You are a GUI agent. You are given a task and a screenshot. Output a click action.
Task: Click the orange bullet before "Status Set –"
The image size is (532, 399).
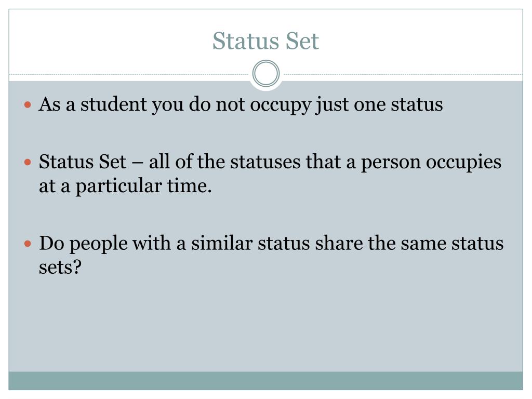[28, 162]
